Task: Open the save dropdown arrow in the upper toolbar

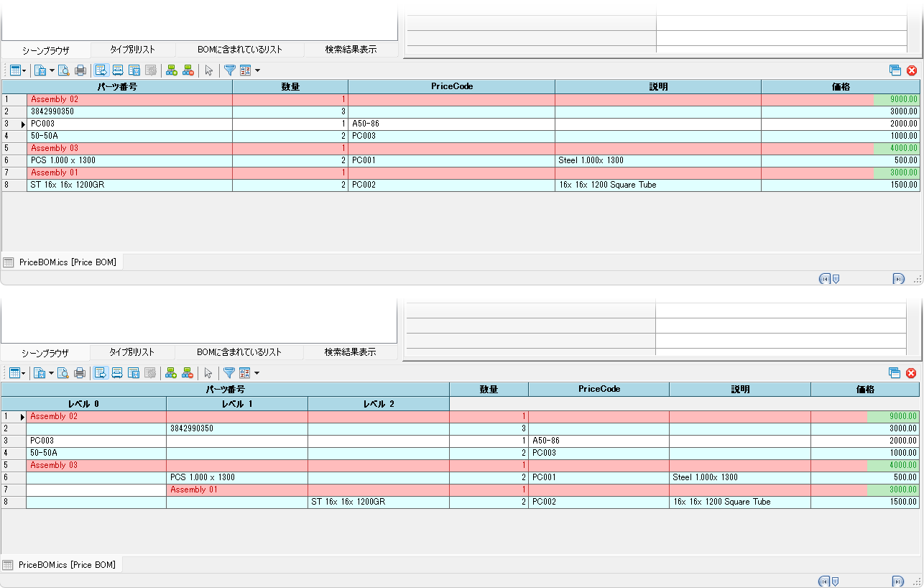Action: click(x=52, y=70)
